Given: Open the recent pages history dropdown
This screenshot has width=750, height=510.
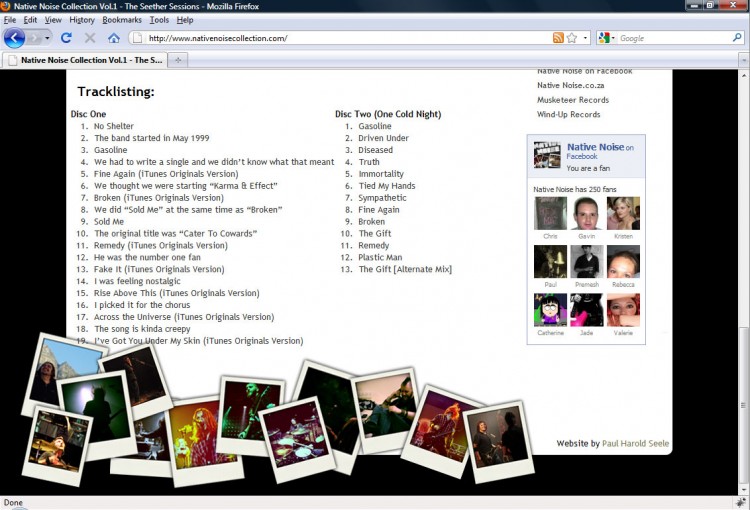Looking at the screenshot, I should click(47, 38).
